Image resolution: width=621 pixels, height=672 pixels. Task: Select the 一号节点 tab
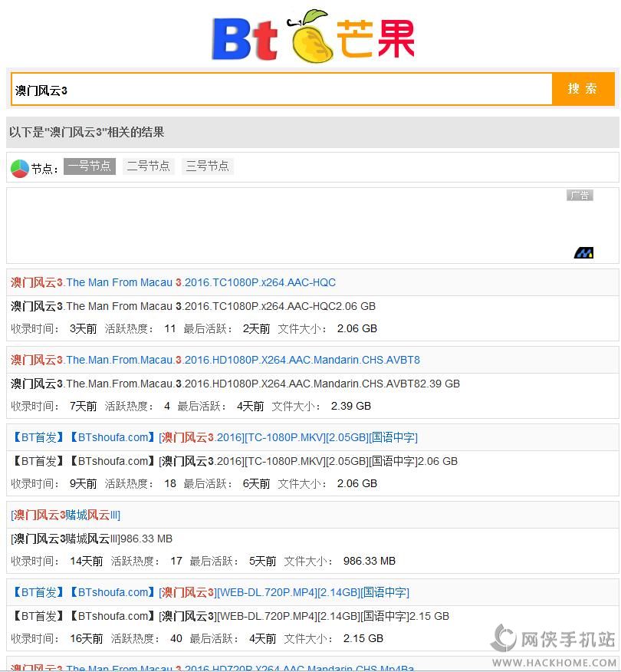tap(90, 166)
